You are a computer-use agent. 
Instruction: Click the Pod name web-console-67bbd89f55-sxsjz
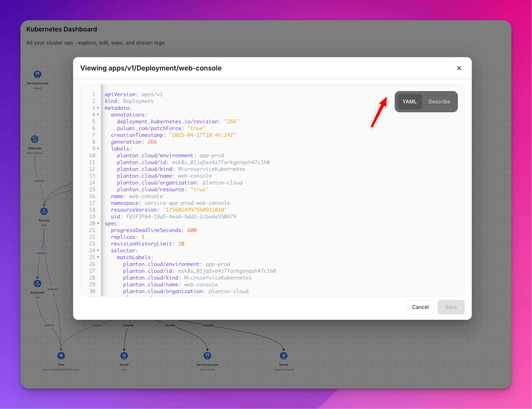tap(61, 370)
